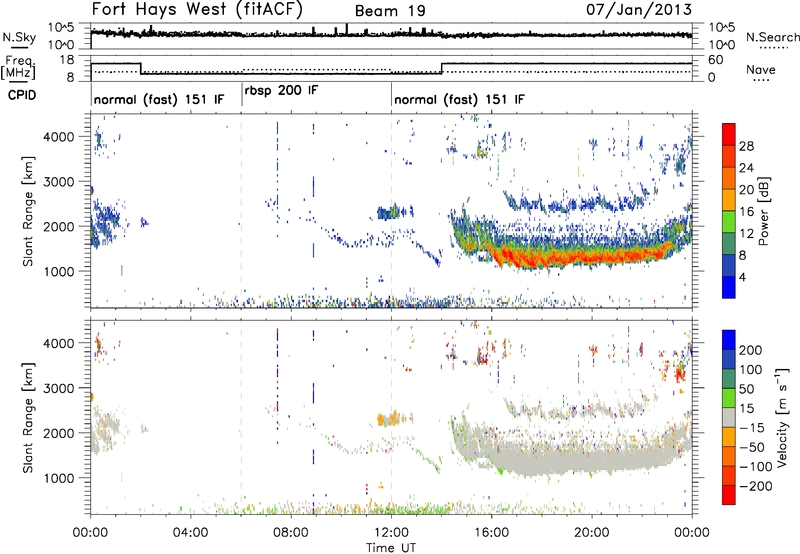Click the 'Time UT' axis title

pos(391,548)
